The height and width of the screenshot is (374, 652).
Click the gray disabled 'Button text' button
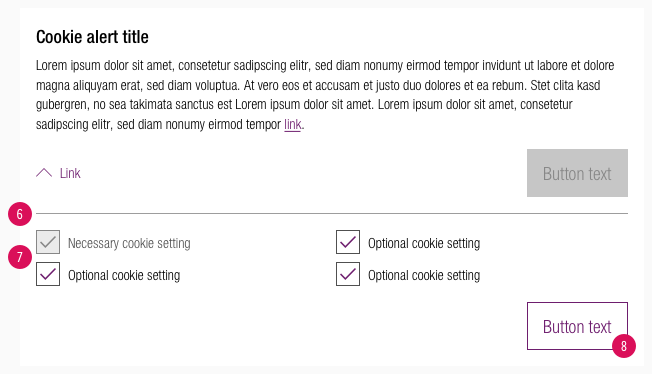point(577,173)
